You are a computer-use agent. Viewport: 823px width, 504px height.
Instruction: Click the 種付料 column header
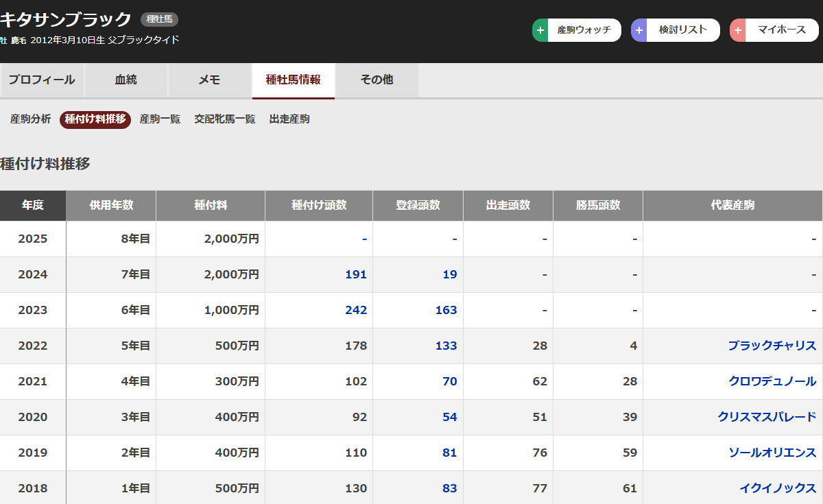point(211,206)
